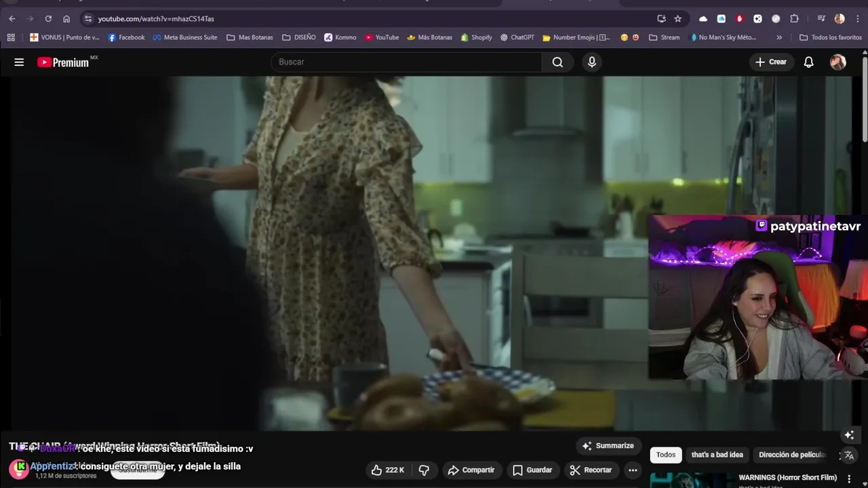
Task: Click the translate icon beside chips
Action: 848,455
